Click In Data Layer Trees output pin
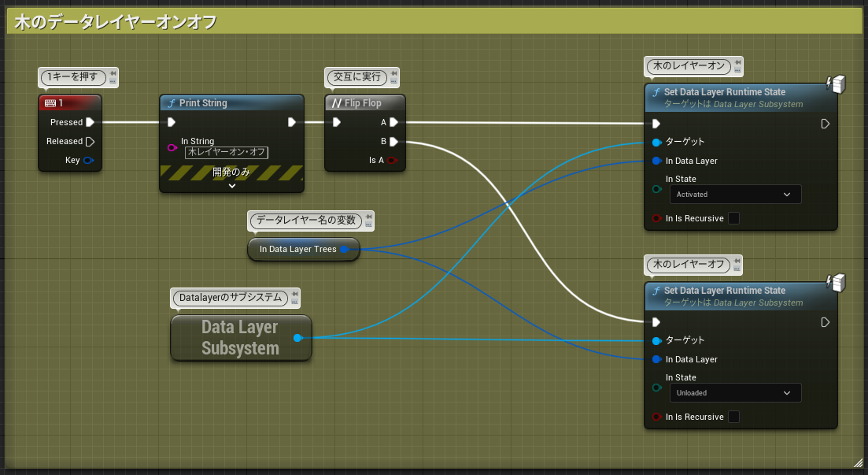The width and height of the screenshot is (868, 475). click(x=345, y=250)
